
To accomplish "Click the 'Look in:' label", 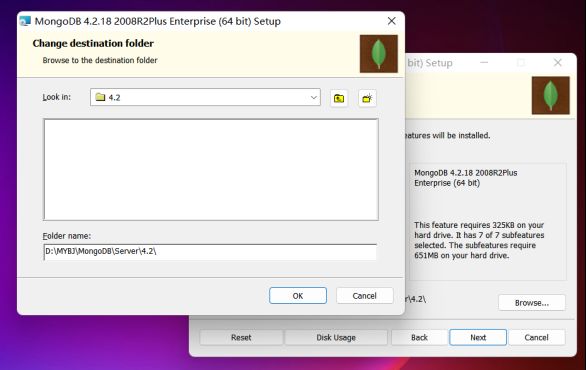I will 56,97.
